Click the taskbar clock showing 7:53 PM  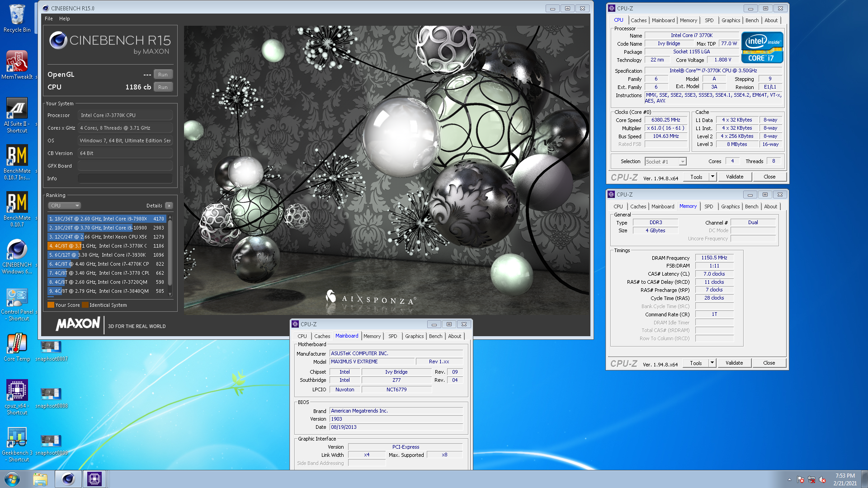(x=845, y=479)
